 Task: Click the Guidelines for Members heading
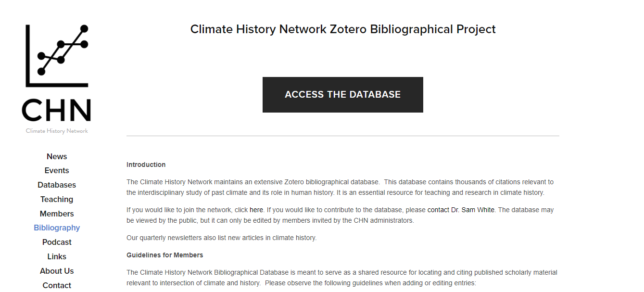click(165, 255)
